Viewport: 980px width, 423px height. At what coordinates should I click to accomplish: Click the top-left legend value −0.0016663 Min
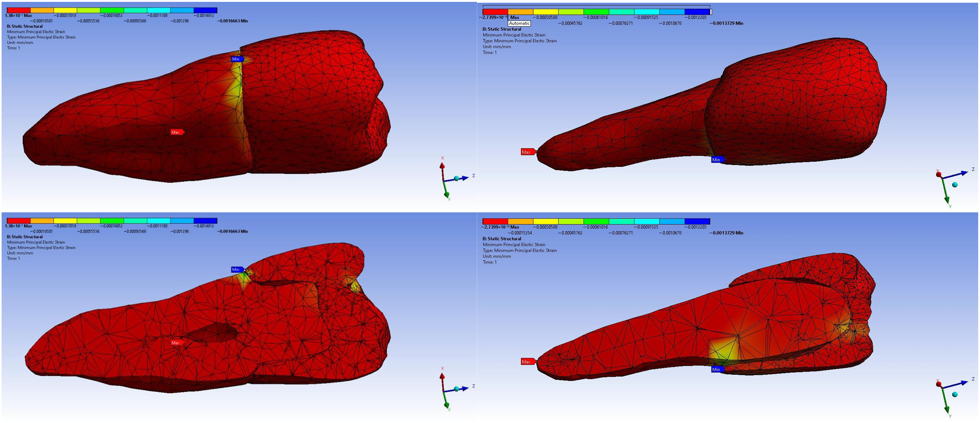tap(232, 21)
